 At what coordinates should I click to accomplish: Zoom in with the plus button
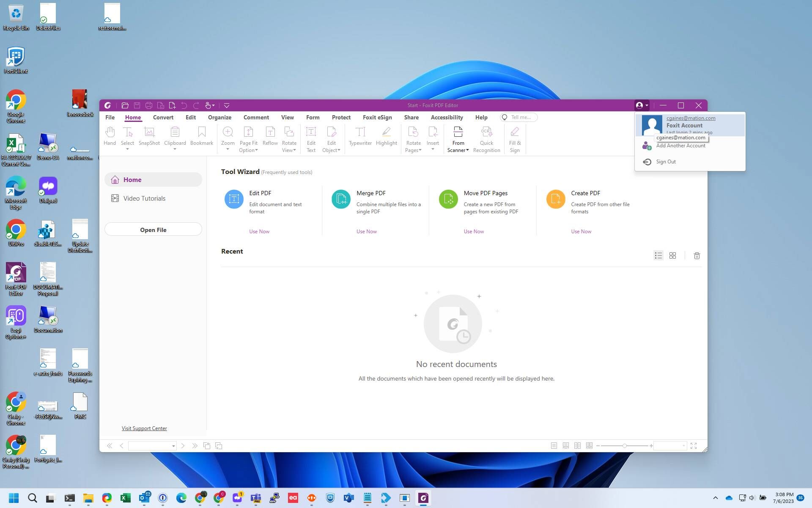pyautogui.click(x=651, y=446)
